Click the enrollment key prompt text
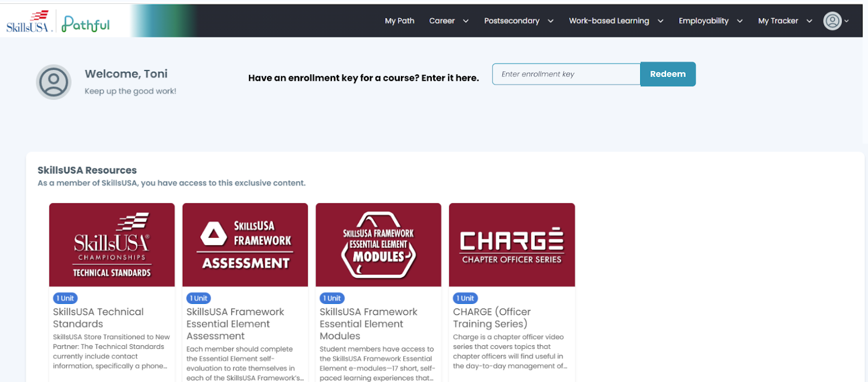This screenshot has height=382, width=868. [x=363, y=78]
